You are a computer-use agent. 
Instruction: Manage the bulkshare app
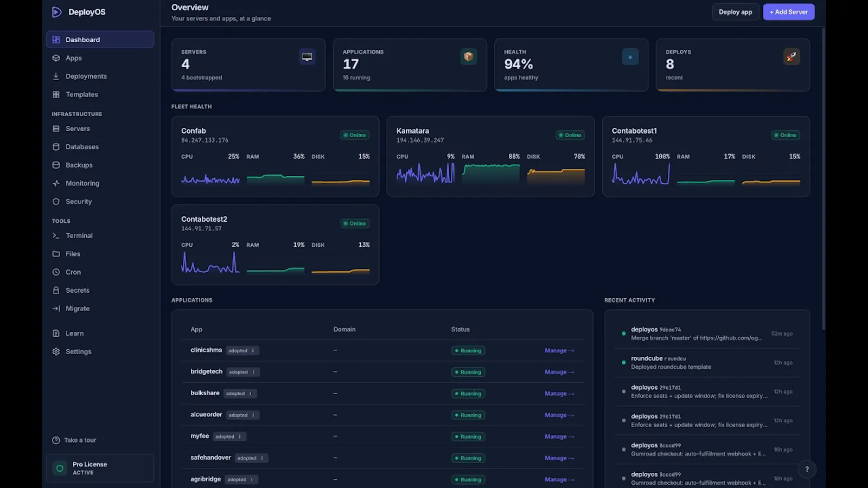[x=559, y=394]
